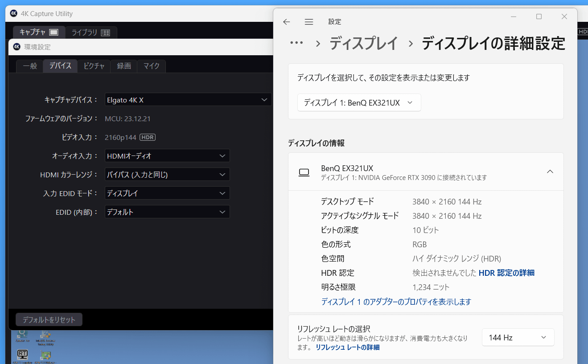Open the EDID (内部) dropdown
588x364 pixels.
(167, 212)
